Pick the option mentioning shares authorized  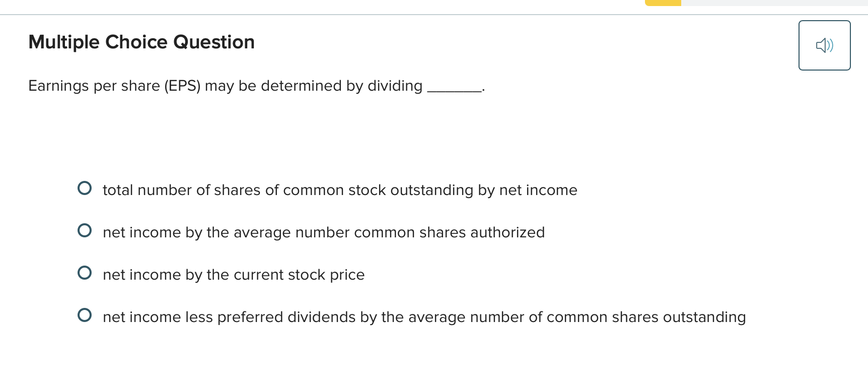pos(323,232)
